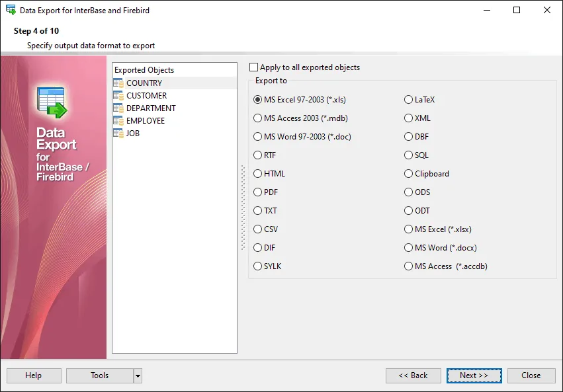The image size is (563, 392).
Task: Proceed with Next >> button
Action: (474, 375)
